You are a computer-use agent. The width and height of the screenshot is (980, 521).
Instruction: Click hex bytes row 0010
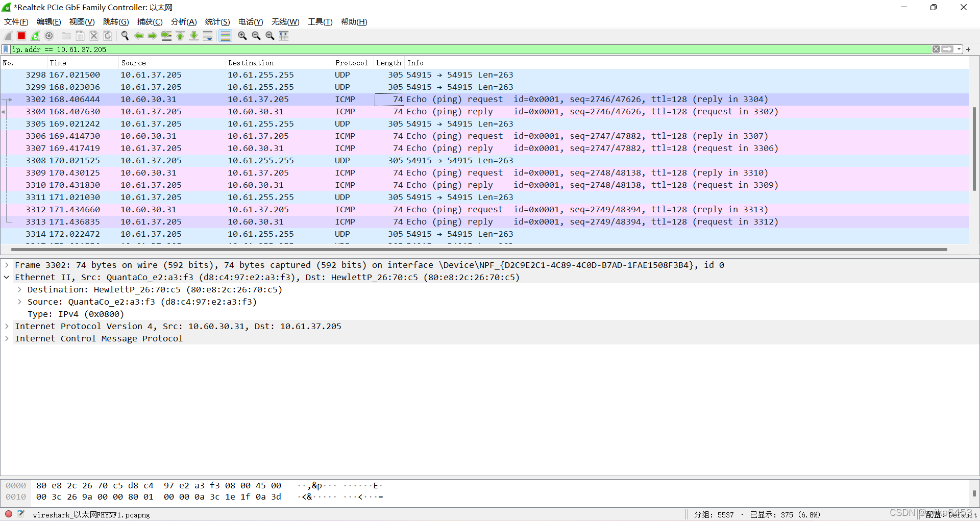(158, 497)
